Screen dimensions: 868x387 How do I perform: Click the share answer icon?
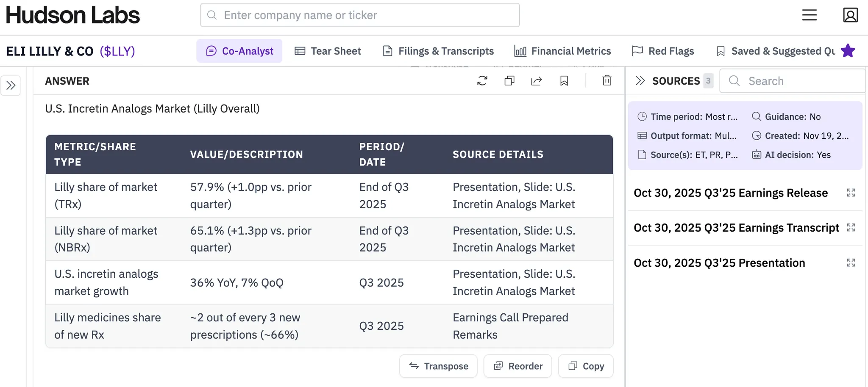(x=537, y=80)
